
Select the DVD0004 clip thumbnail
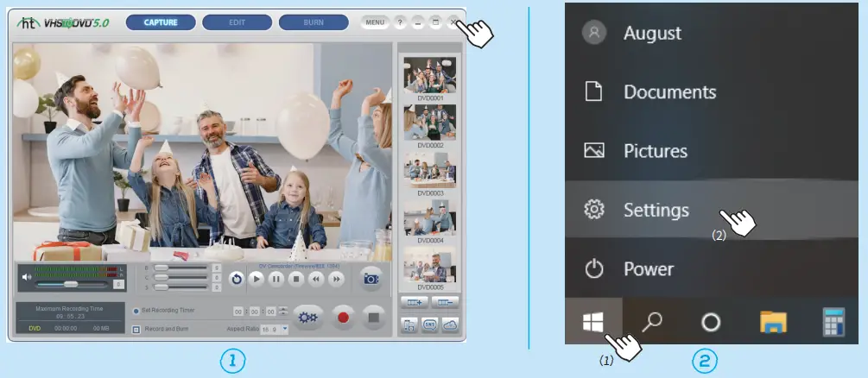pyautogui.click(x=430, y=217)
